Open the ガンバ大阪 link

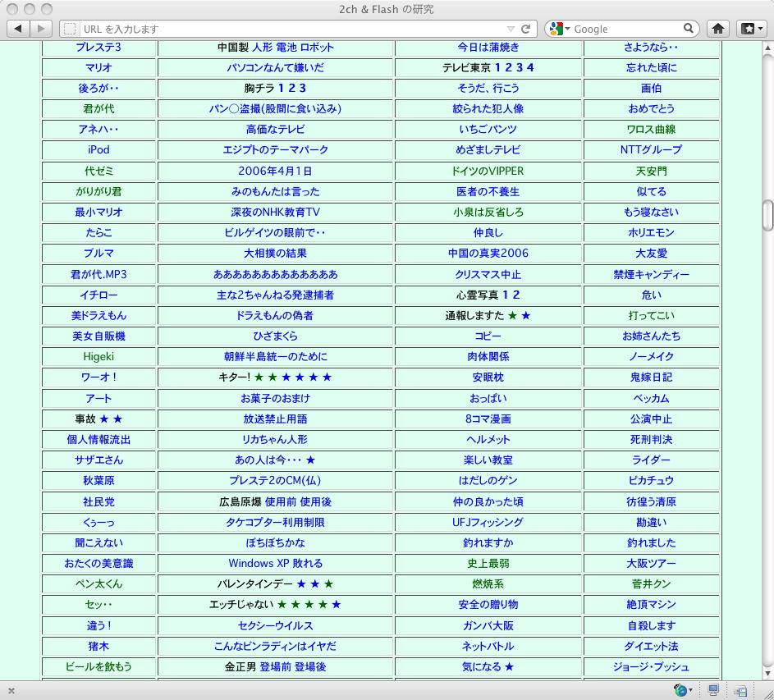(x=488, y=625)
